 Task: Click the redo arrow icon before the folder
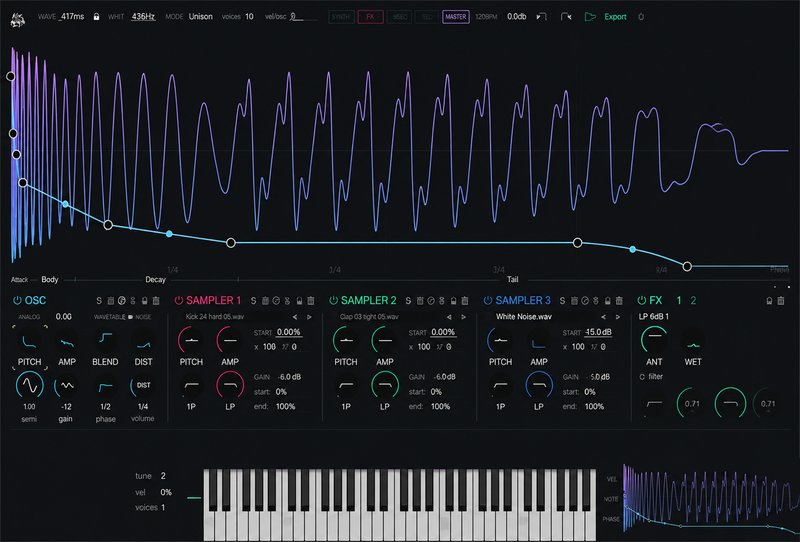point(566,16)
